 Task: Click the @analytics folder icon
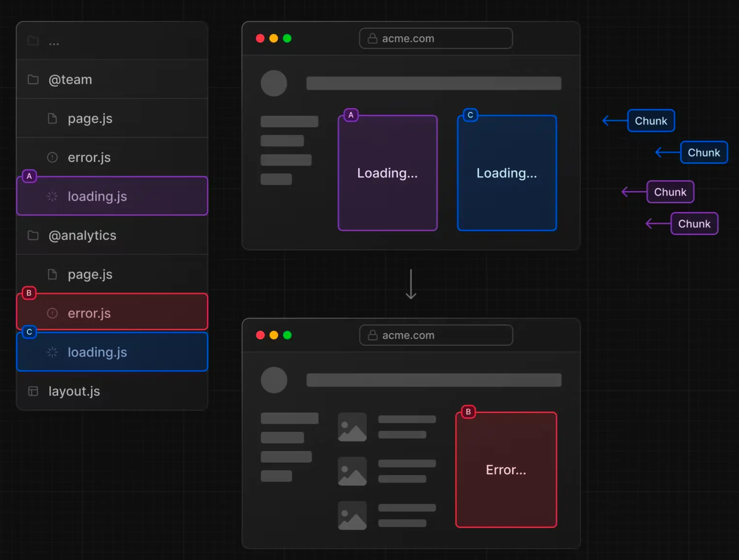coord(33,235)
